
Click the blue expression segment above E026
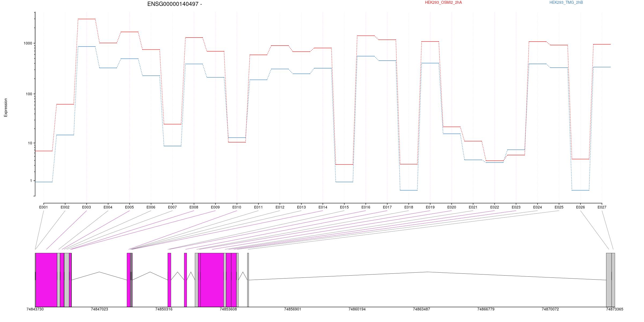(580, 190)
